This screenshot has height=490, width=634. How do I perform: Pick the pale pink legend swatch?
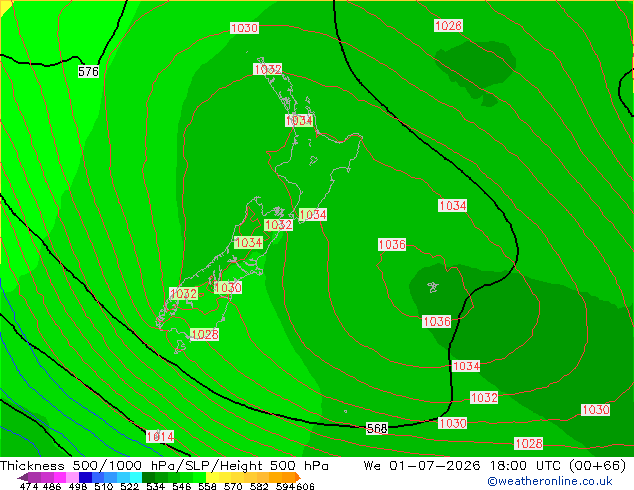click(x=72, y=477)
